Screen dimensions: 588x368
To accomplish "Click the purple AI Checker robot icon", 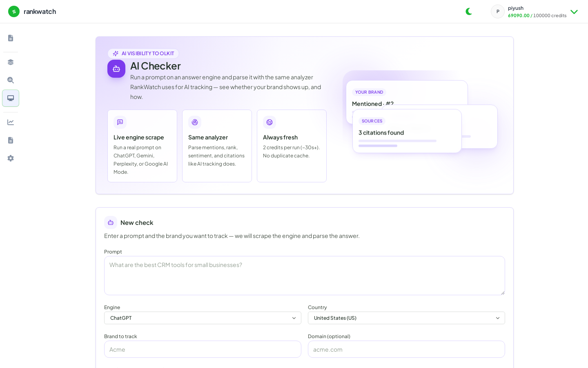I will [116, 69].
